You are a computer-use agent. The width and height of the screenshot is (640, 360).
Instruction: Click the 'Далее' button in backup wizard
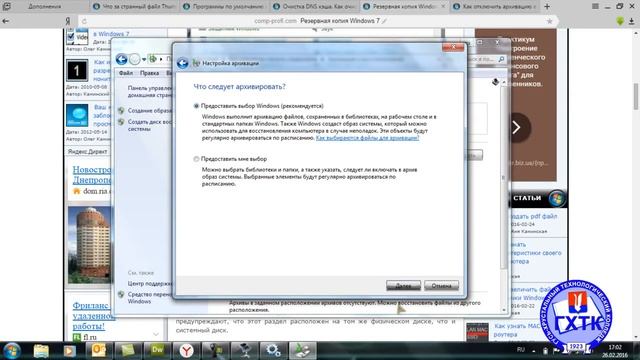403,285
